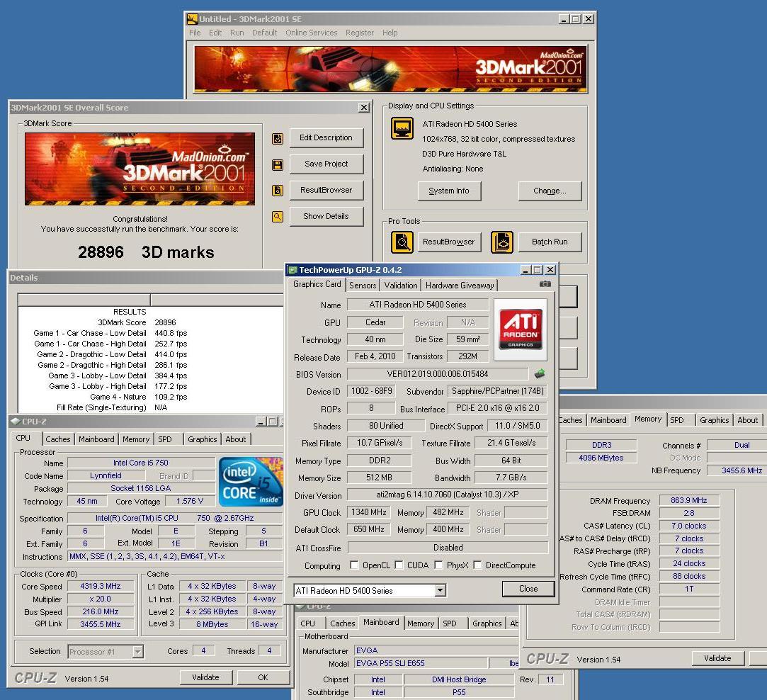The width and height of the screenshot is (767, 700).
Task: Click the GPU Clock 1340 MHz field
Action: 369,512
